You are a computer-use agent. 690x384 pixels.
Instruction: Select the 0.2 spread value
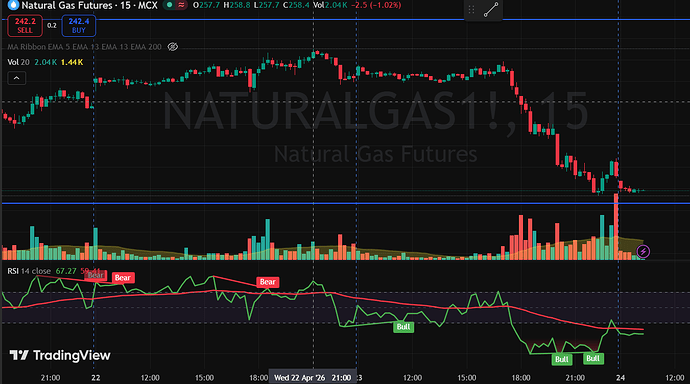[x=52, y=26]
